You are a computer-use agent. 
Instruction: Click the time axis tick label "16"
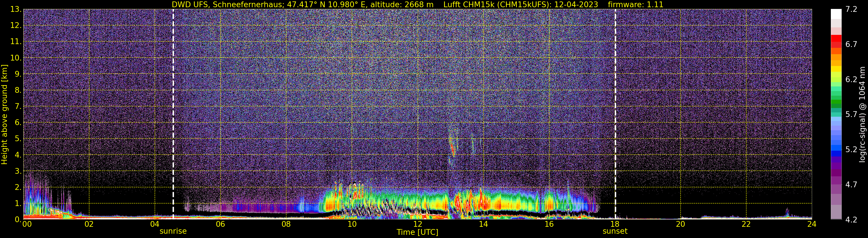coord(549,224)
